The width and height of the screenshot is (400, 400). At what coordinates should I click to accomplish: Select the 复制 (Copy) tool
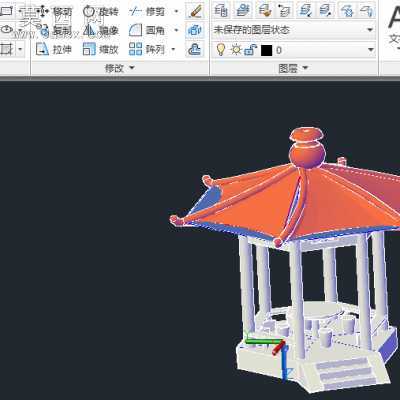pyautogui.click(x=54, y=31)
